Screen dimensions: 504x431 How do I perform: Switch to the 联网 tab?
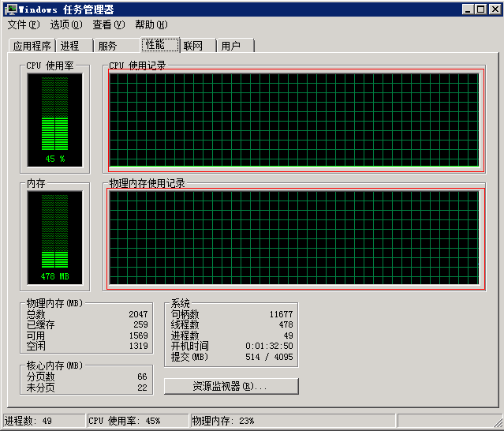[193, 46]
